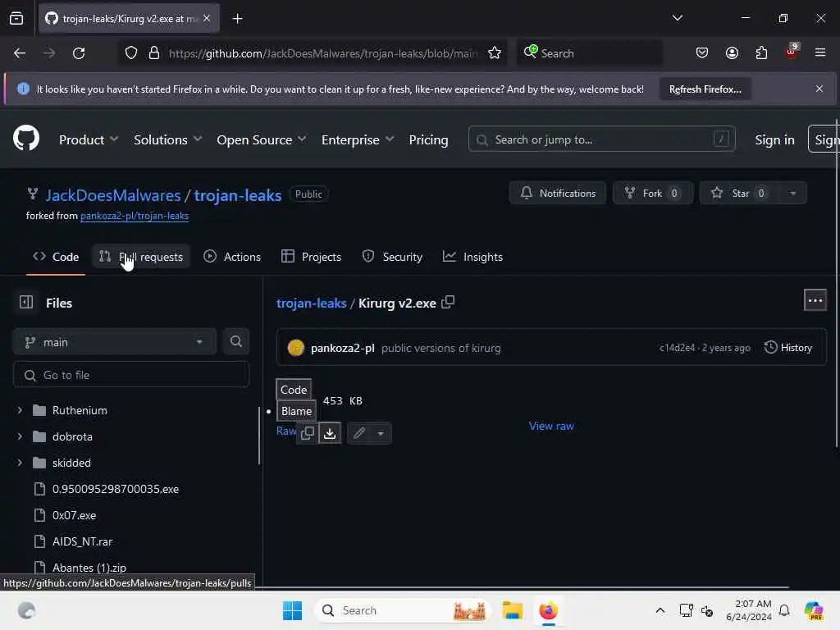Click the Go to file input
Screen dimensions: 840x630
tap(130, 375)
